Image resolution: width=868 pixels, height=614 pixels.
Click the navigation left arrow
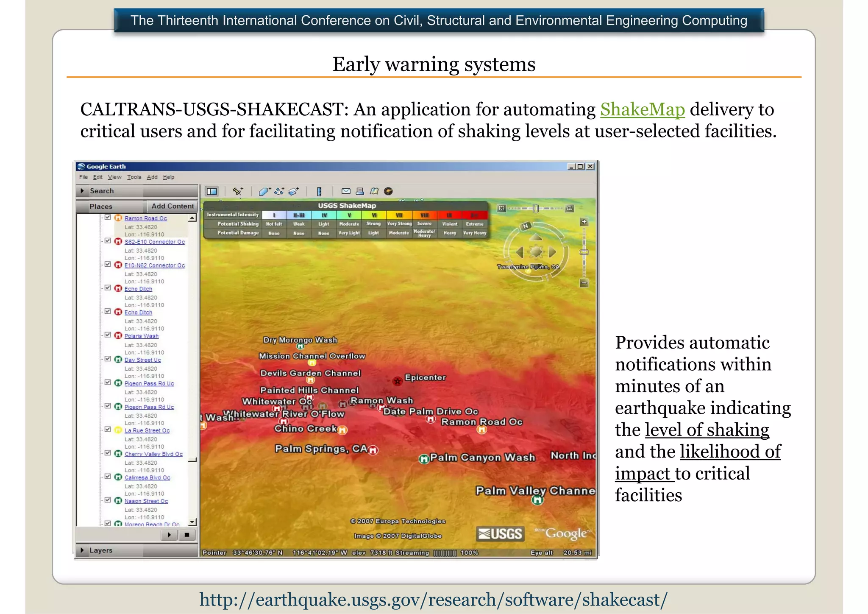point(520,252)
